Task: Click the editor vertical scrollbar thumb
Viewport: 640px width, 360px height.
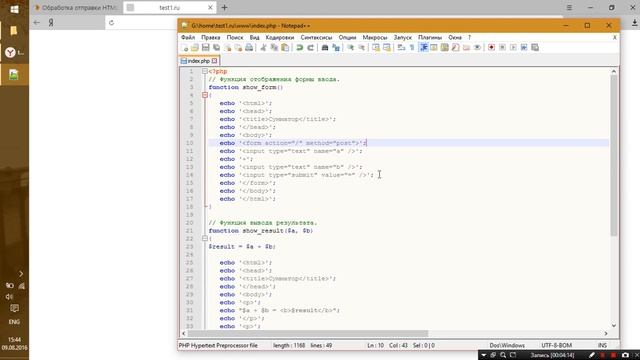Action: point(613,156)
